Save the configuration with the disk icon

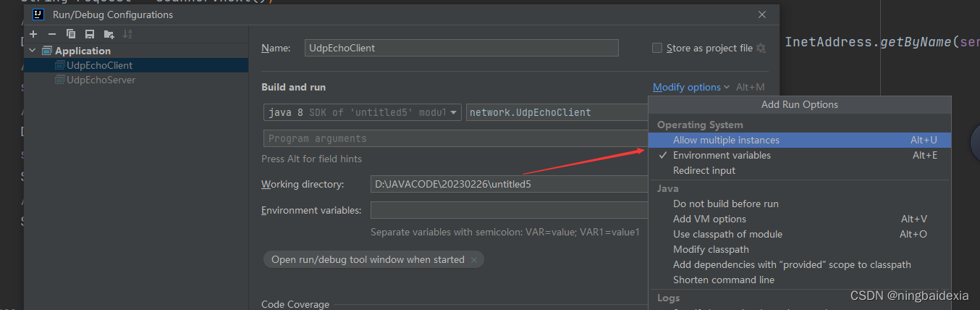coord(90,34)
